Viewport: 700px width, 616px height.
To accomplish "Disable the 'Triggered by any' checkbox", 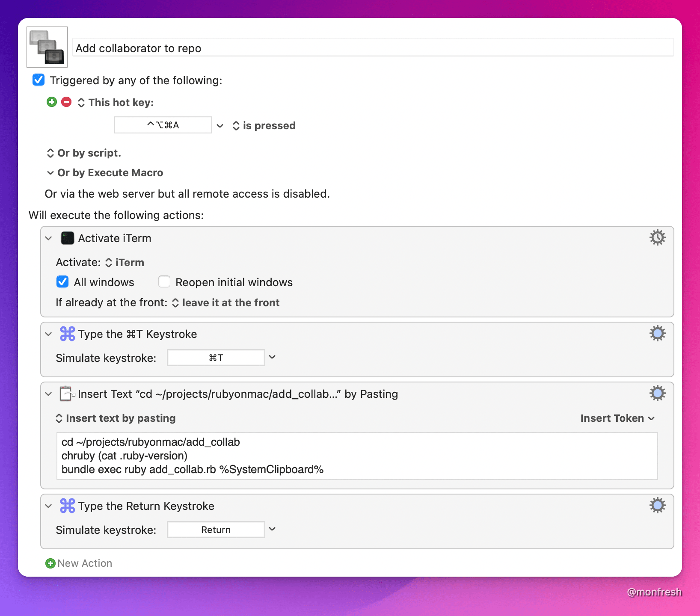I will click(39, 80).
